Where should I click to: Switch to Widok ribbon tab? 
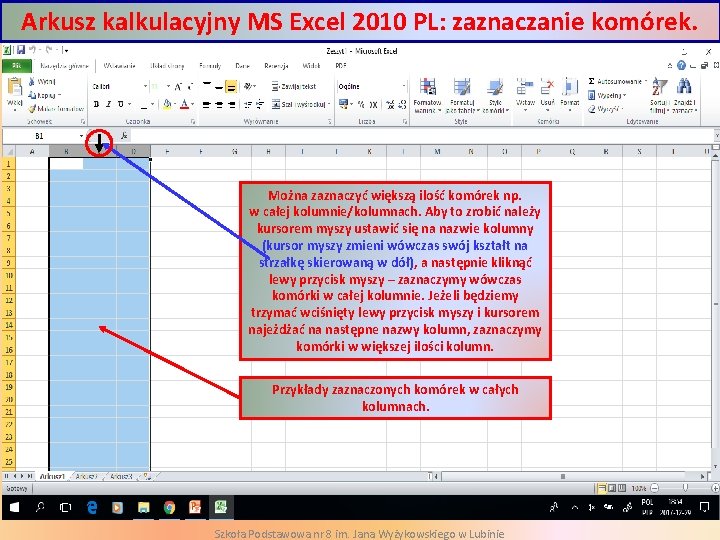tap(311, 66)
